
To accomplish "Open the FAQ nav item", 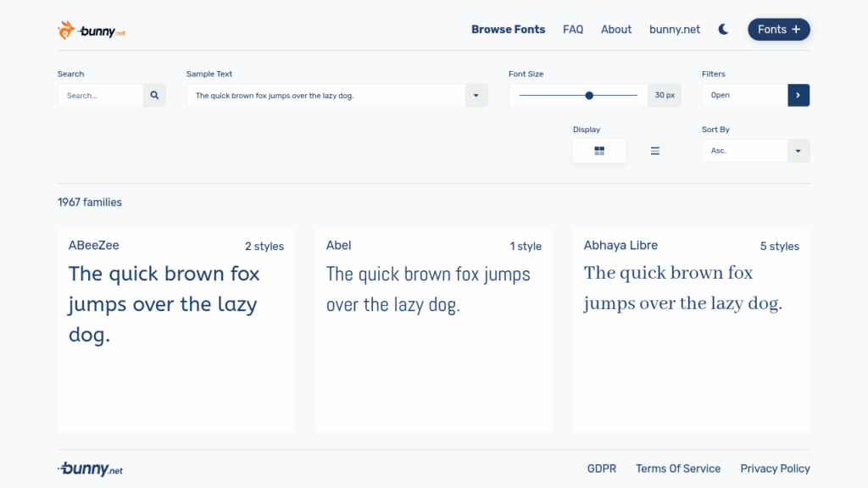I will [573, 30].
